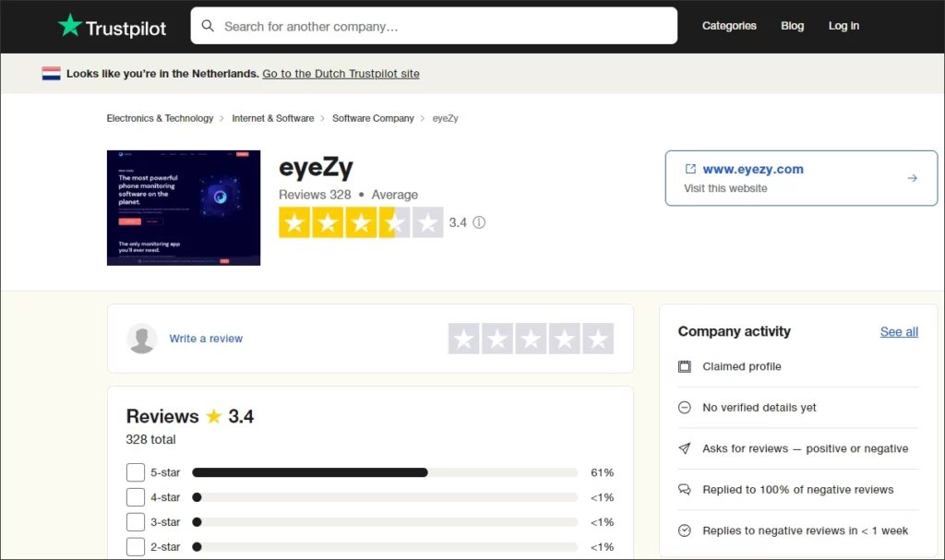Screen dimensions: 945x560
Task: Click the Log in link
Action: tap(843, 26)
